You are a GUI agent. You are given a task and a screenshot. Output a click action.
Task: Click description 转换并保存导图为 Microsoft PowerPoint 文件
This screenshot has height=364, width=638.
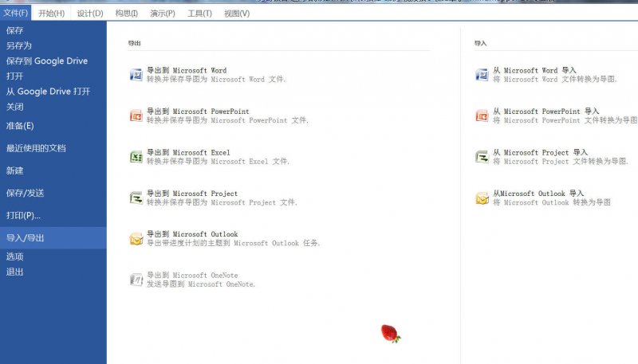[227, 120]
